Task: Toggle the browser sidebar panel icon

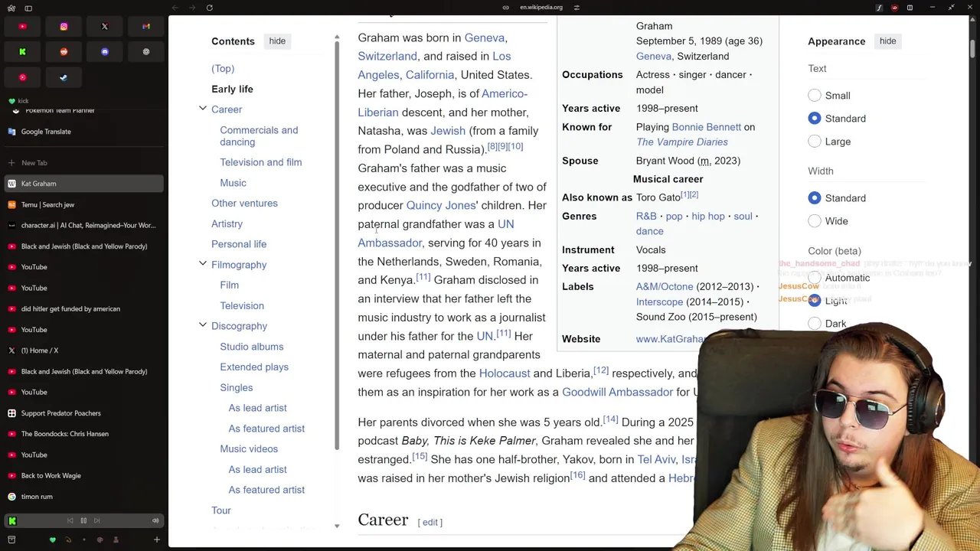Action: point(28,8)
